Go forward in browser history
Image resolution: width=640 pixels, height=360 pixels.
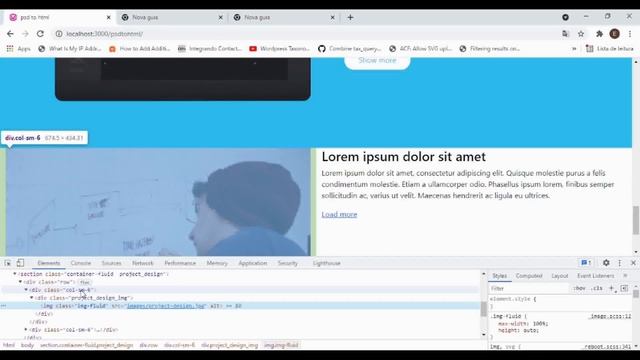pyautogui.click(x=25, y=34)
